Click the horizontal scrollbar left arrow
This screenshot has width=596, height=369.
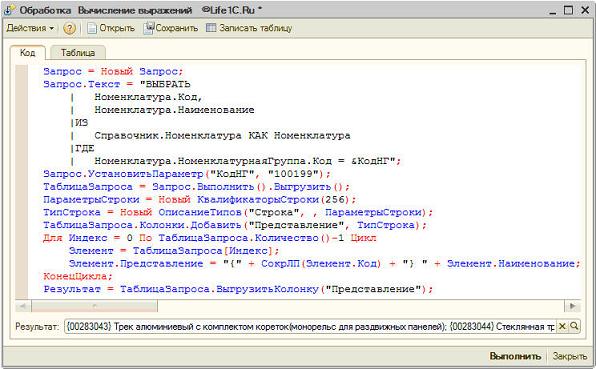point(23,306)
